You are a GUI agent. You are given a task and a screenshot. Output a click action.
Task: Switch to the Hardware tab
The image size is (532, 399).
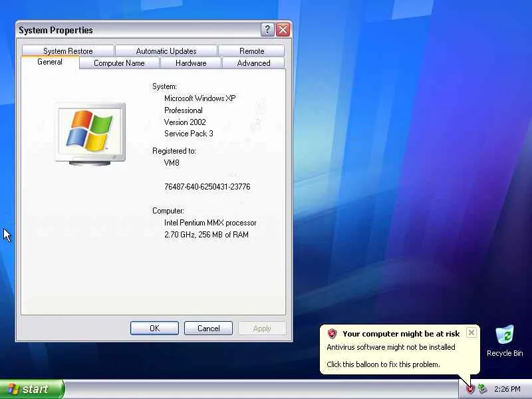point(191,63)
